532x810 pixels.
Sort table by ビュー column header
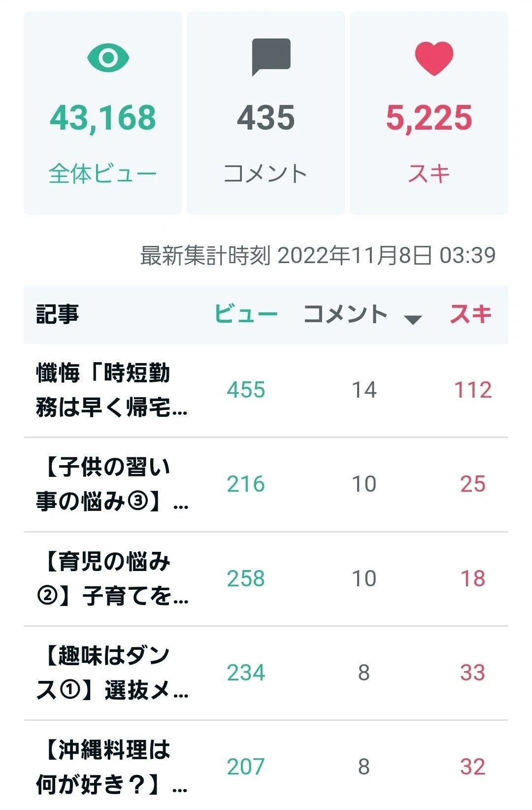[x=246, y=314]
